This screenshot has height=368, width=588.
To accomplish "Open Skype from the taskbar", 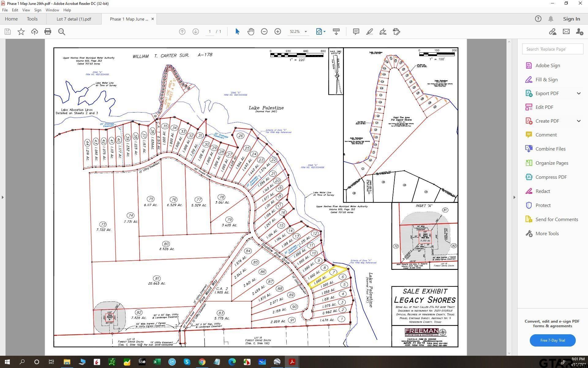I will 187,362.
